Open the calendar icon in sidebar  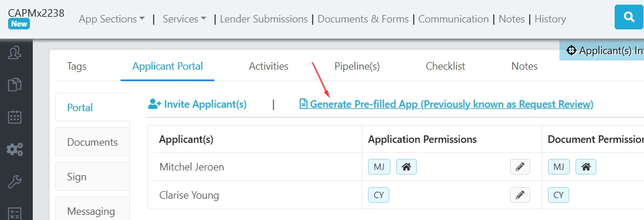15,117
